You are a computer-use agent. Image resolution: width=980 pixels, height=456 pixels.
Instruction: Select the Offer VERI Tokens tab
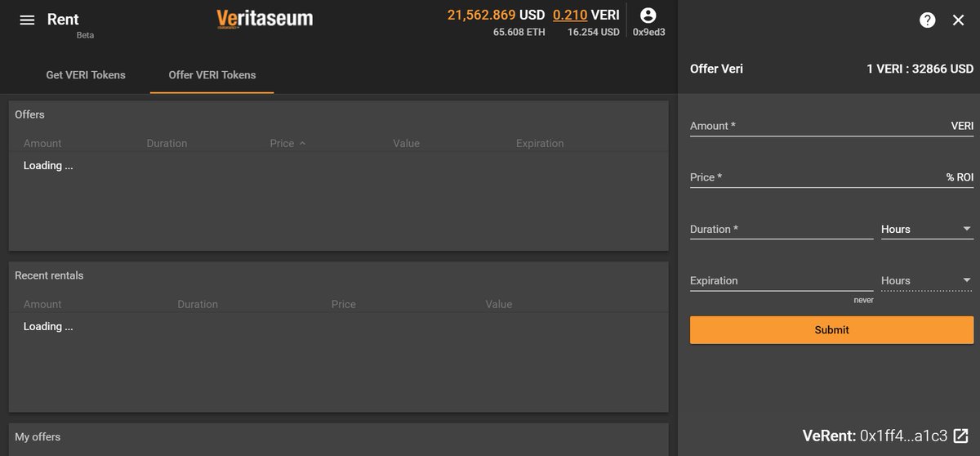tap(212, 75)
